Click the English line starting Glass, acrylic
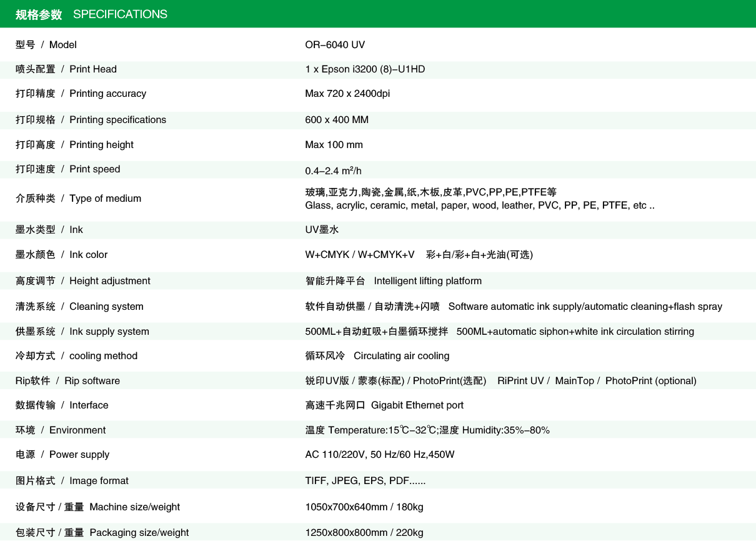 coord(480,205)
